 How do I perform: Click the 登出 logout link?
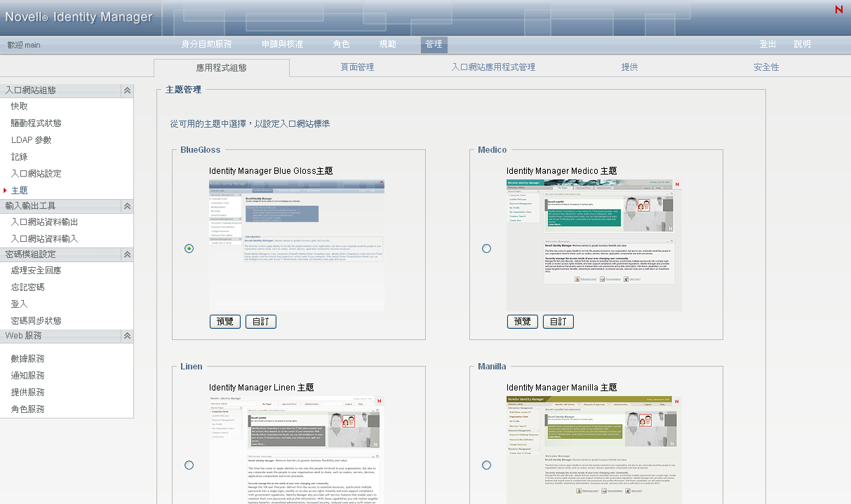coord(768,44)
